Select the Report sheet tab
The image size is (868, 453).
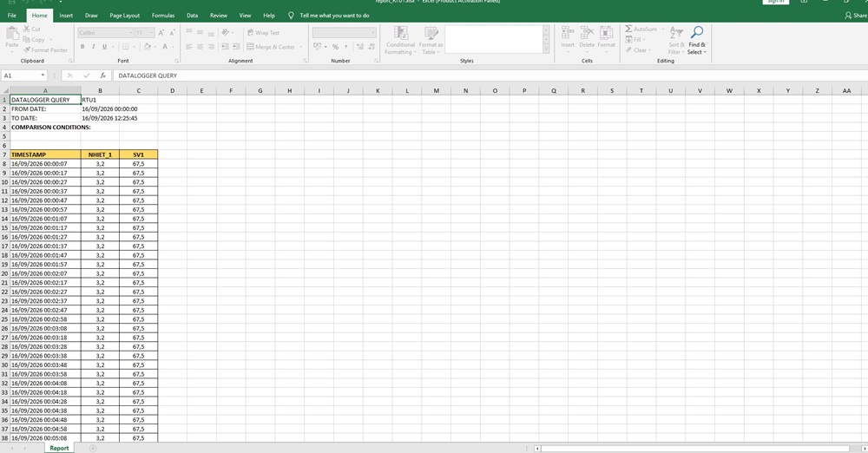[59, 448]
